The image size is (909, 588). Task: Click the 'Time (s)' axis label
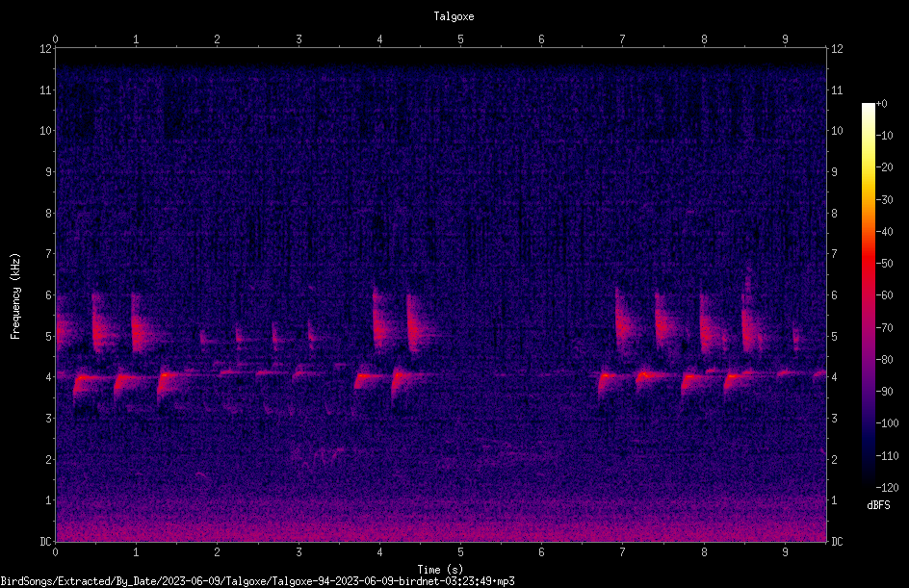(x=440, y=570)
